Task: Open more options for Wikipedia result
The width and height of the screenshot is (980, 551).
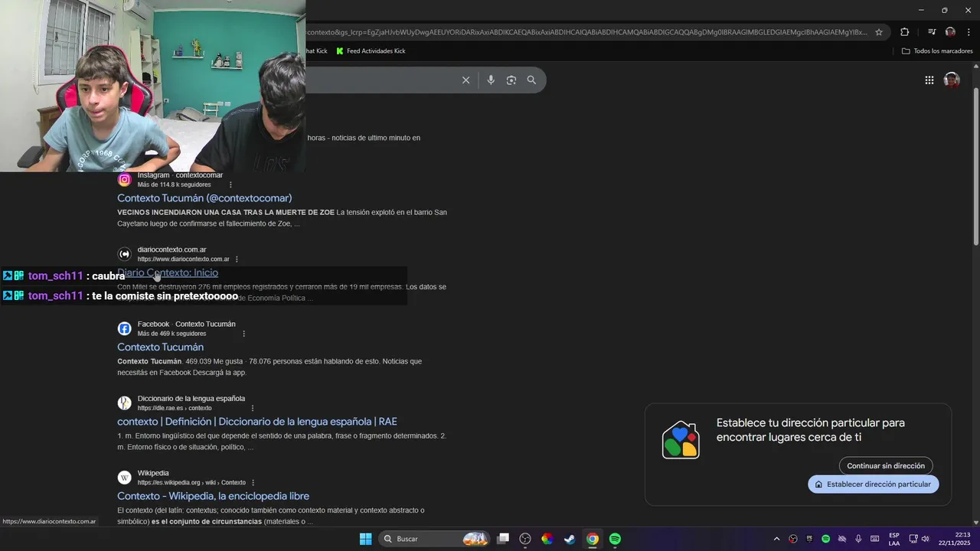Action: (x=253, y=483)
